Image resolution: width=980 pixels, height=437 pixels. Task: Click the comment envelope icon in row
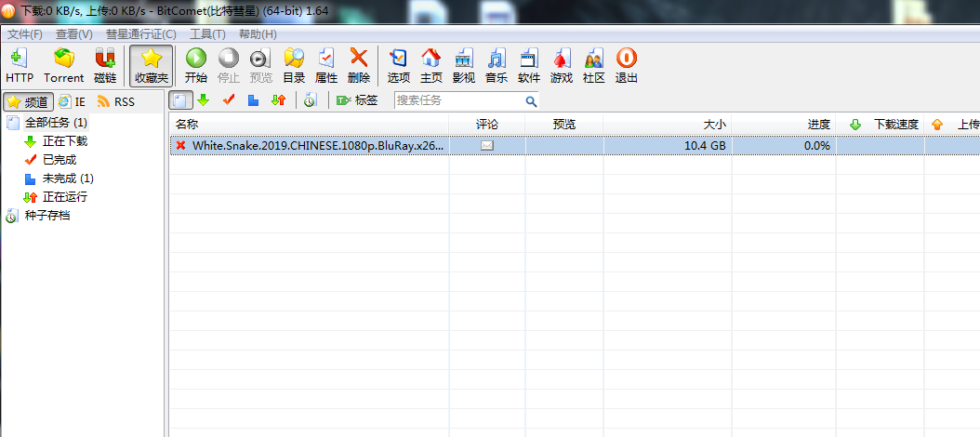point(487,146)
